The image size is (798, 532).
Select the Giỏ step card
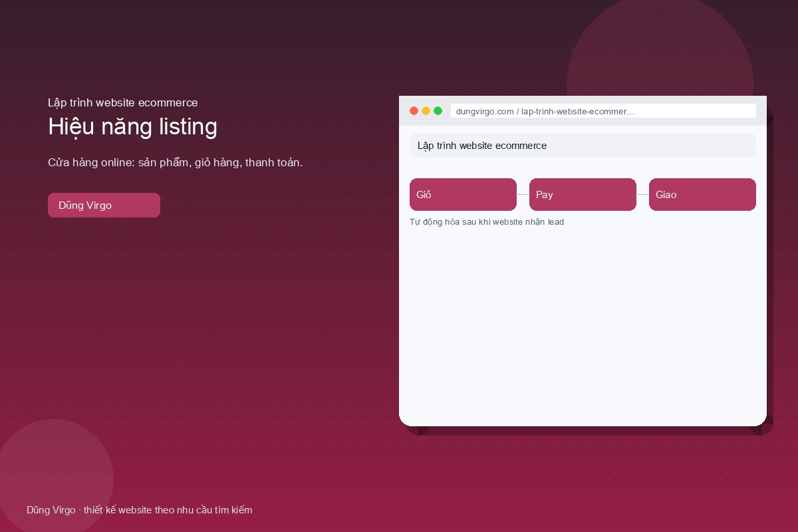point(463,194)
